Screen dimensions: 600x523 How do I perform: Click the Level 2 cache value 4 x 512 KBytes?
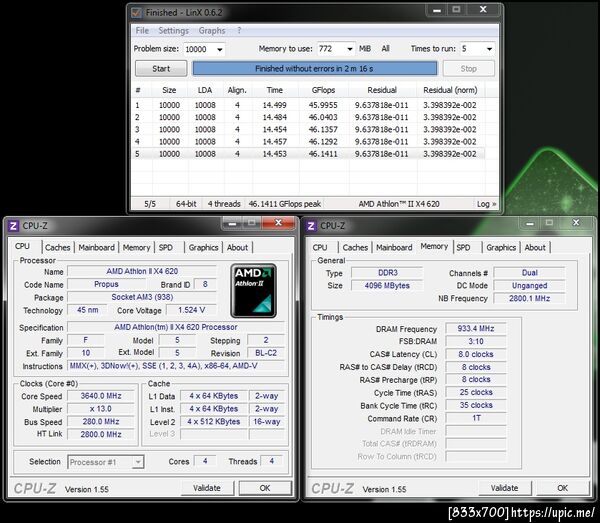[214, 422]
